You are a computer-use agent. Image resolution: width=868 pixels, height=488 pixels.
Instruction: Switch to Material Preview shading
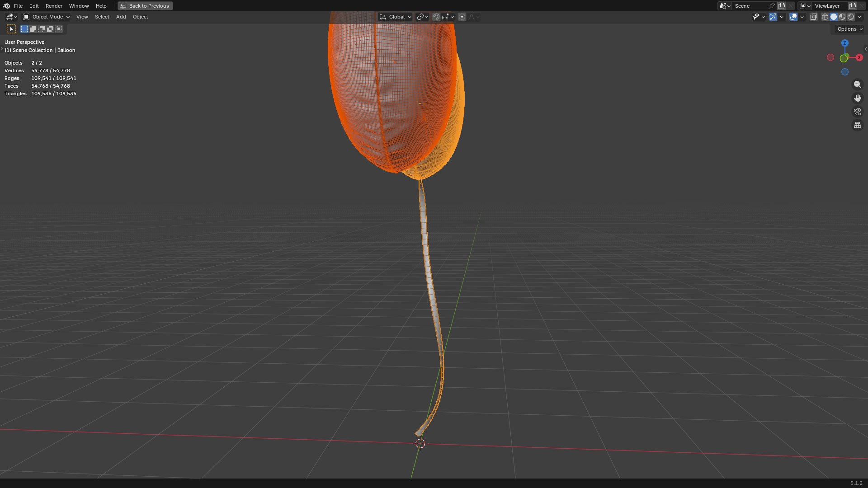coord(842,17)
